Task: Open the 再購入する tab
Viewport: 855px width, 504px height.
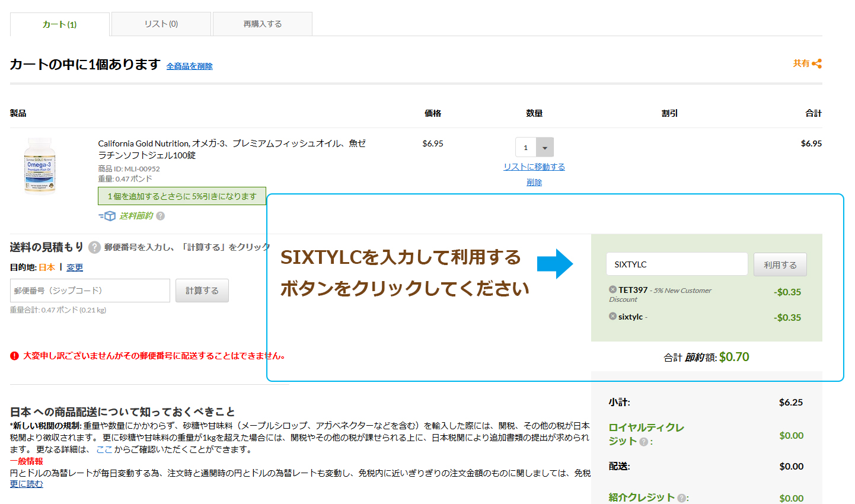Action: pyautogui.click(x=263, y=24)
